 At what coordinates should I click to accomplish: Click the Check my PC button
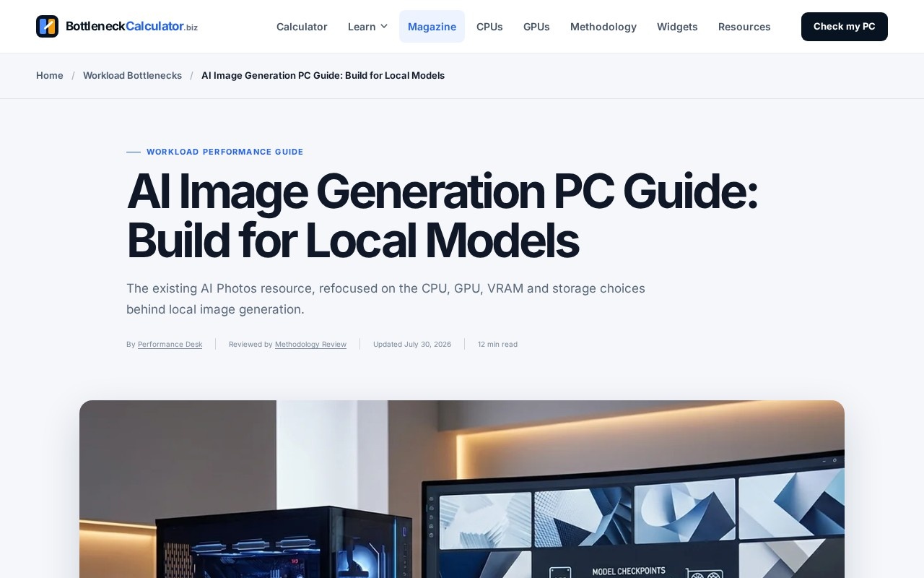845,27
